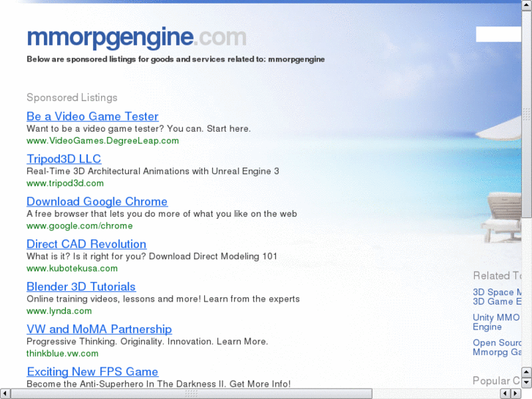Click the horizontal scrollbar left arrow
Image resolution: width=532 pixels, height=399 pixels.
(4, 393)
